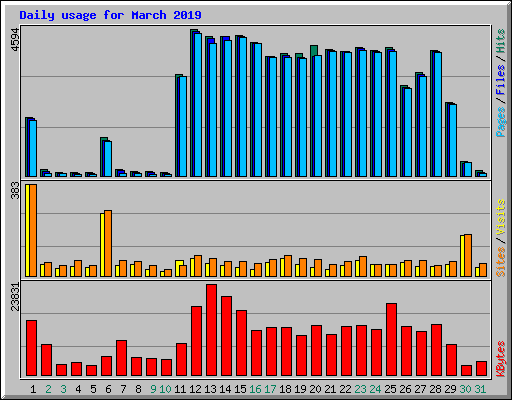Click day label 28 on the x-axis
The image size is (512, 400).
click(435, 389)
